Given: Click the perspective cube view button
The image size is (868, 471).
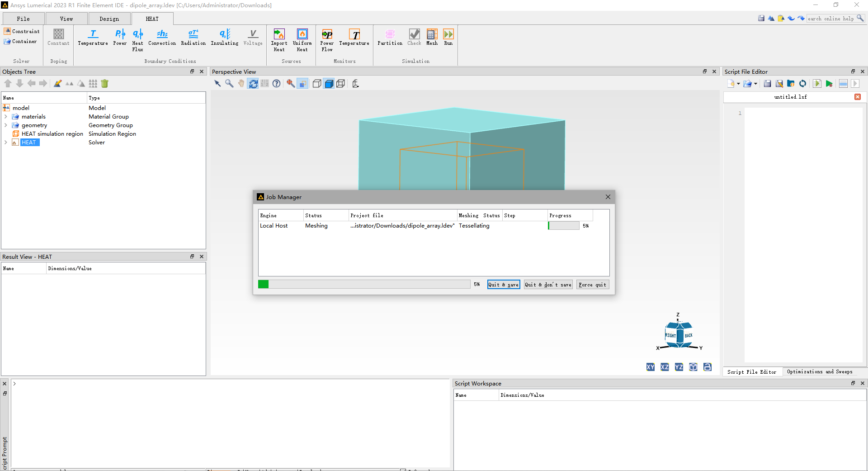Looking at the screenshot, I should pyautogui.click(x=693, y=367).
